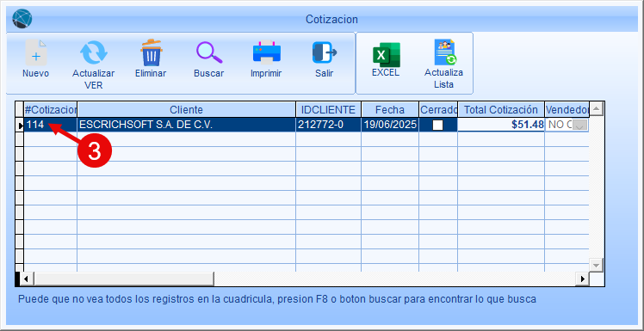644x331 pixels.
Task: Click the Eliminar trash can icon
Action: [x=152, y=52]
